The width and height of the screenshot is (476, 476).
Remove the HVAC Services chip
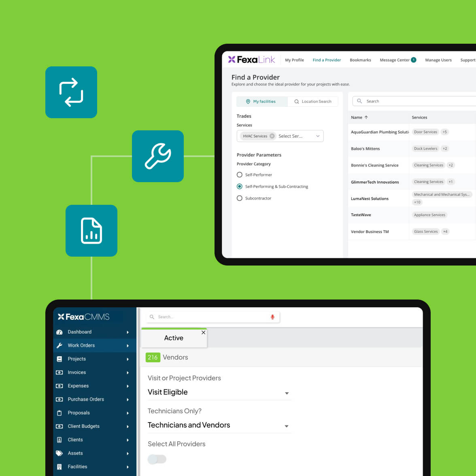[272, 136]
